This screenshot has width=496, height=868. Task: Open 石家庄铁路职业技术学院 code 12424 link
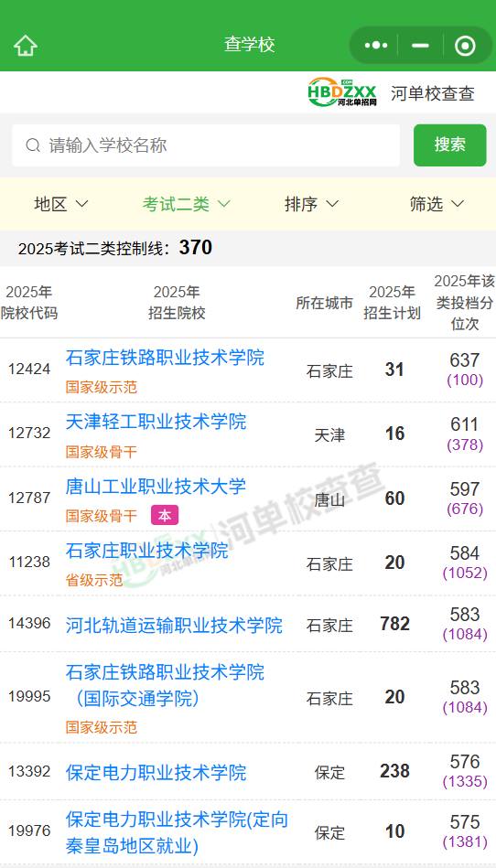pyautogui.click(x=165, y=358)
